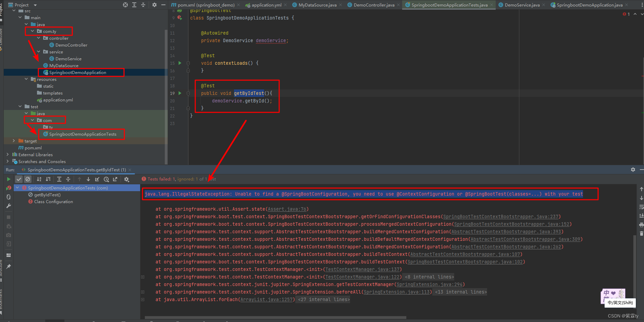The height and width of the screenshot is (322, 644).
Task: Pin the Run tab with pin icon
Action: tap(9, 267)
